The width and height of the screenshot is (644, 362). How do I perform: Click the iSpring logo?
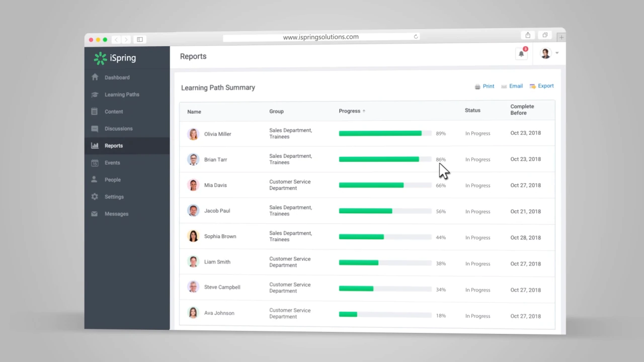(x=115, y=58)
